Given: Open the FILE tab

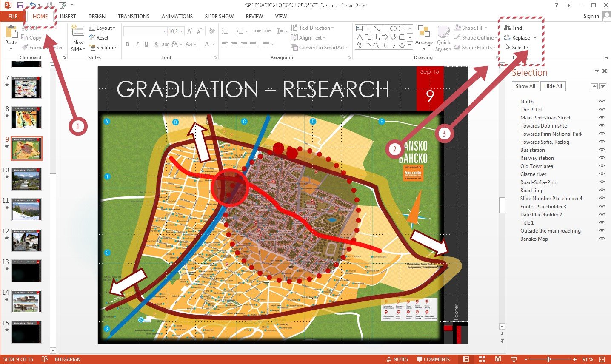Looking at the screenshot, I should click(x=13, y=17).
